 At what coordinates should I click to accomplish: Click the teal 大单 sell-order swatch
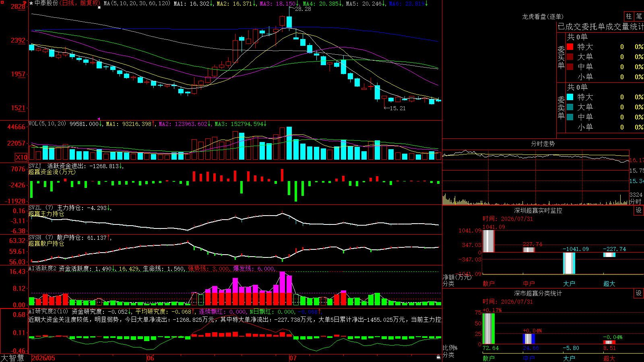tap(570, 107)
